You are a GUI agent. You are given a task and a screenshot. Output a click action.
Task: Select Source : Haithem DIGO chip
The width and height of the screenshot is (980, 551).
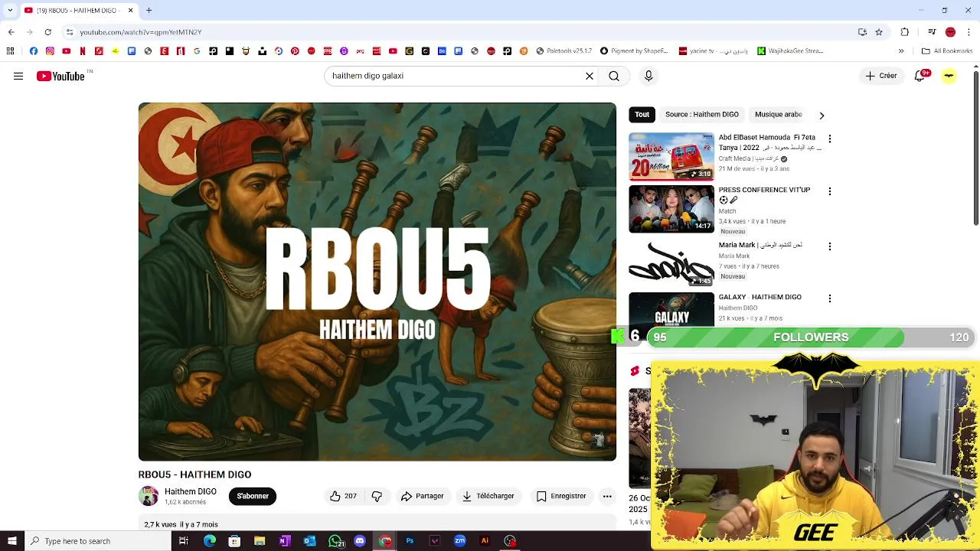tap(702, 114)
